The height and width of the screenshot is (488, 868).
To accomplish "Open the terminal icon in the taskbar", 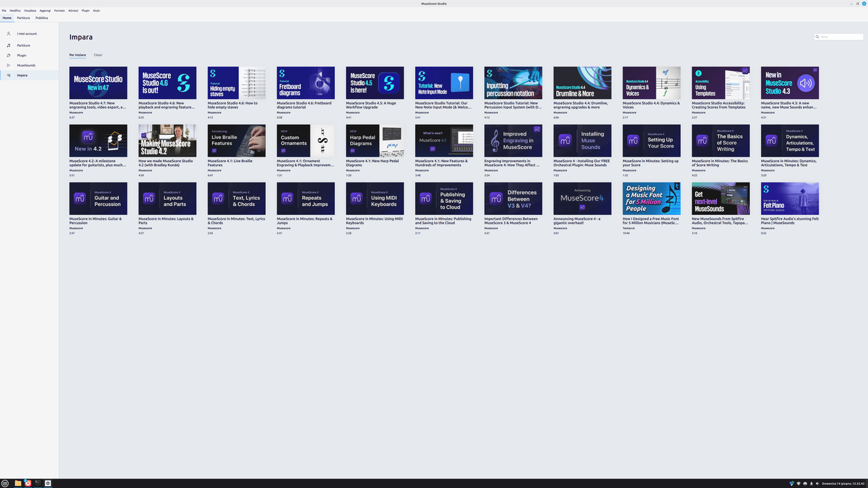I will [x=38, y=483].
